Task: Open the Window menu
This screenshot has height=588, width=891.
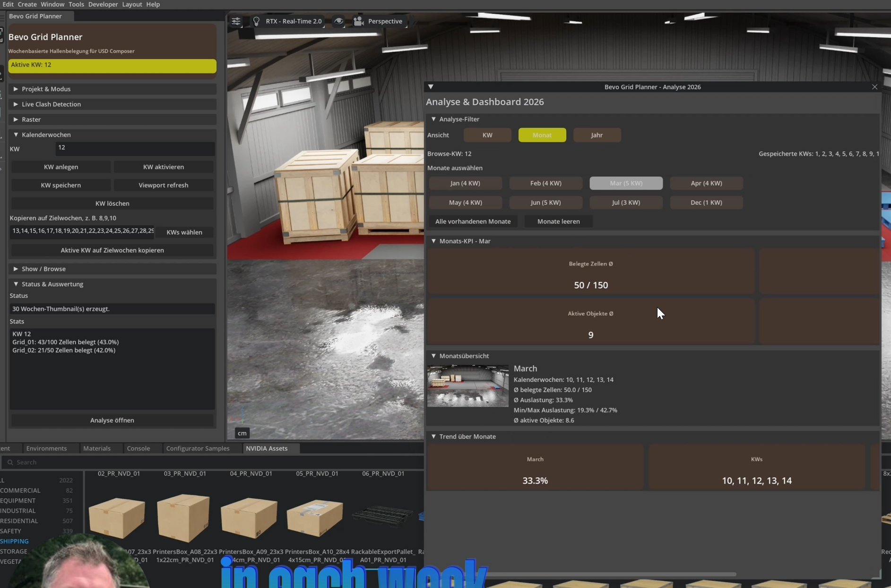Action: click(x=52, y=4)
